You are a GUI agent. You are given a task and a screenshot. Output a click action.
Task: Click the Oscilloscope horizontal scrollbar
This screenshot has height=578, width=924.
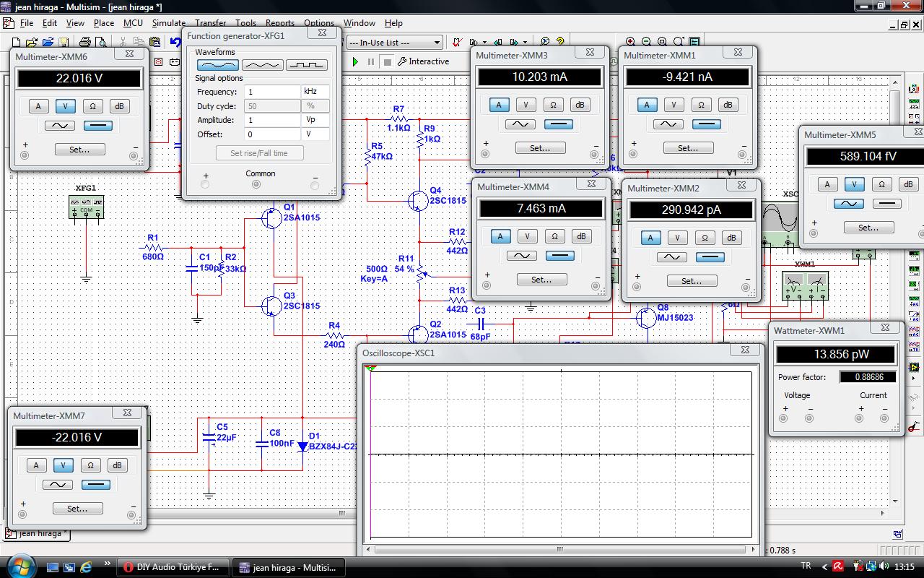[559, 549]
